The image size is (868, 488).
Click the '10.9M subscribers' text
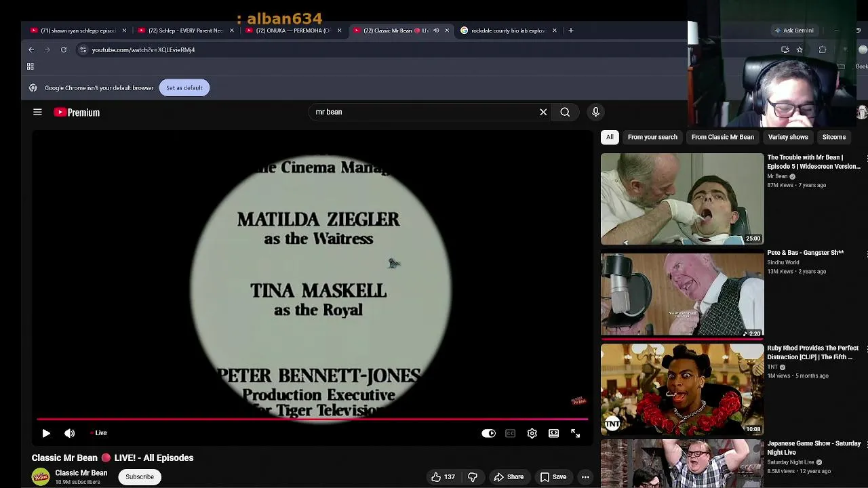coord(77,482)
